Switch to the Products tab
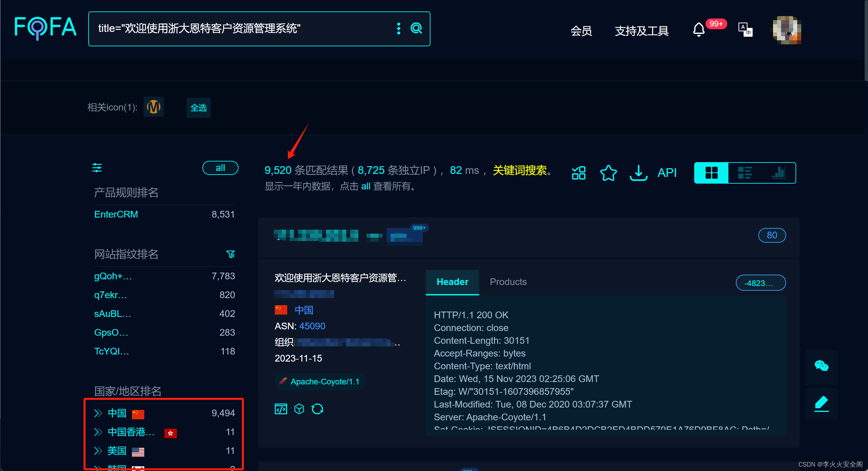This screenshot has height=471, width=868. coord(508,281)
